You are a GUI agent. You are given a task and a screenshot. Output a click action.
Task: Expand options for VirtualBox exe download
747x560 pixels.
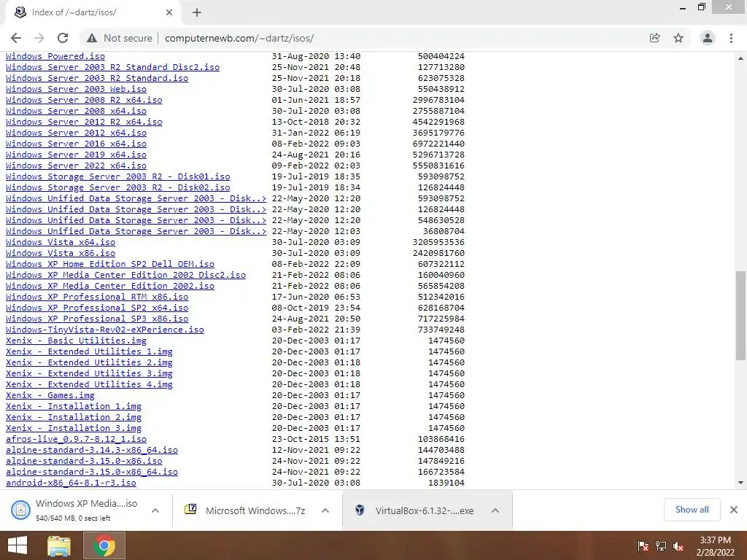click(495, 510)
